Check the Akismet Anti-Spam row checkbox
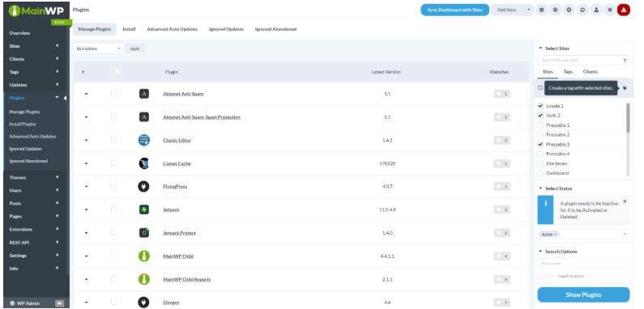Image resolution: width=644 pixels, height=309 pixels. pos(113,94)
